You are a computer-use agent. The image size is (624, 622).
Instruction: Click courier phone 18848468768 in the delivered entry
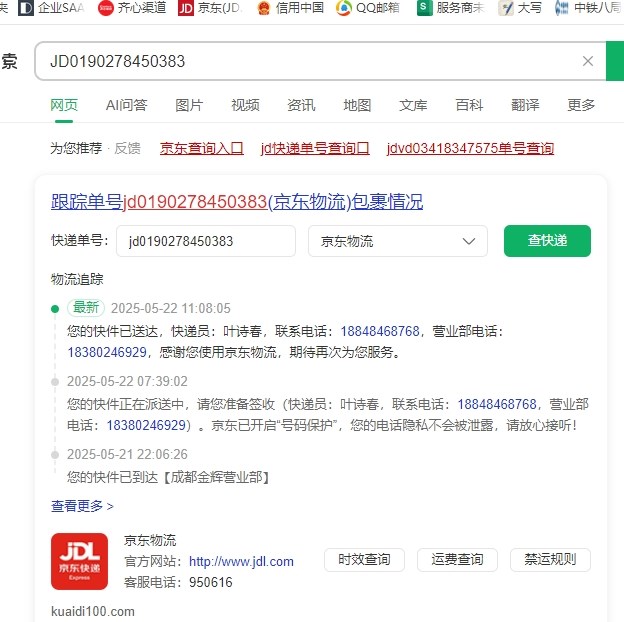click(380, 331)
